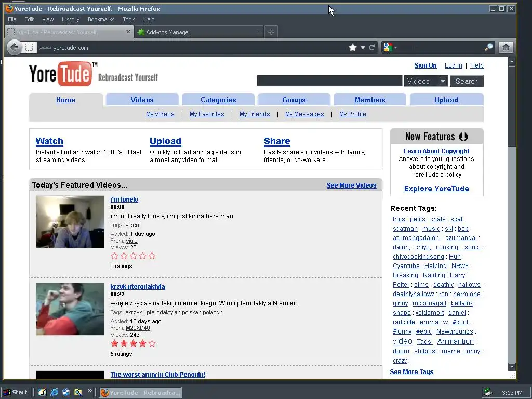Switch to the Add-ons Manager tab
This screenshot has width=532, height=399.
[x=199, y=32]
